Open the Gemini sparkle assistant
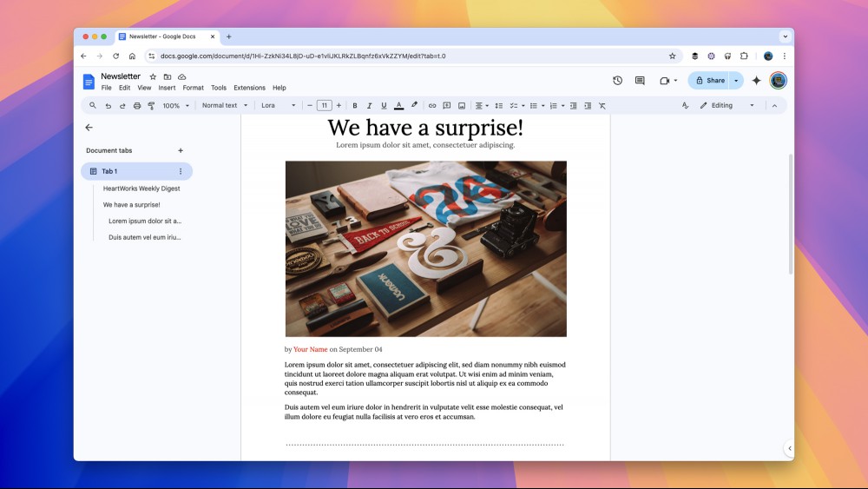The image size is (868, 489). [x=756, y=80]
